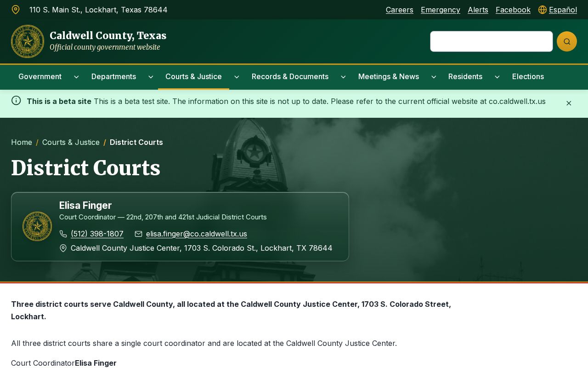Viewport: 588px width, 368px height.
Task: Click the info icon in beta banner
Action: pos(16,100)
